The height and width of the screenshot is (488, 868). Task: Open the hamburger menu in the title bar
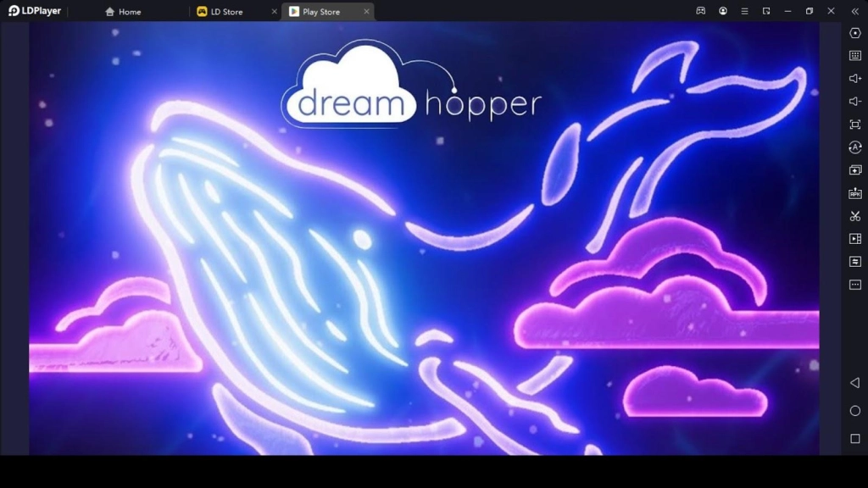[744, 11]
